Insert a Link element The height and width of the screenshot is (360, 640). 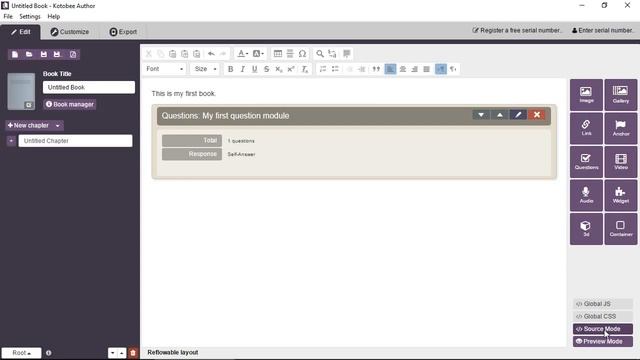coord(586,128)
